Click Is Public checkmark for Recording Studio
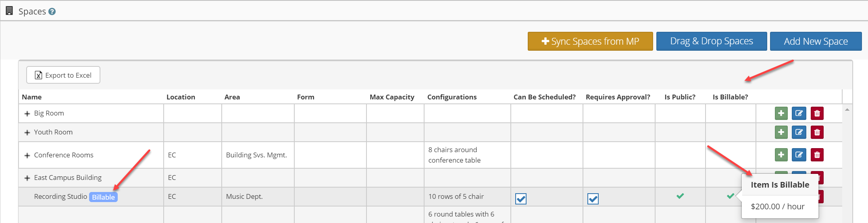868x223 pixels. 680,196
